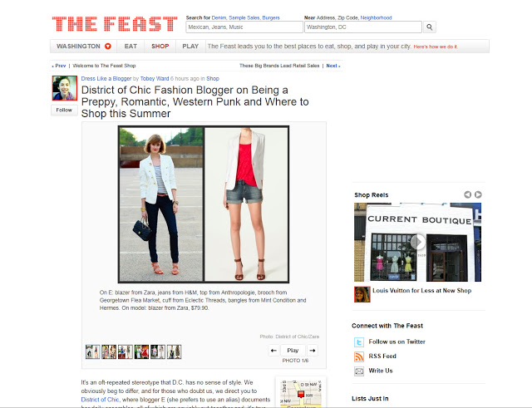Click the search terms input field
The height and width of the screenshot is (408, 532).
pyautogui.click(x=244, y=27)
